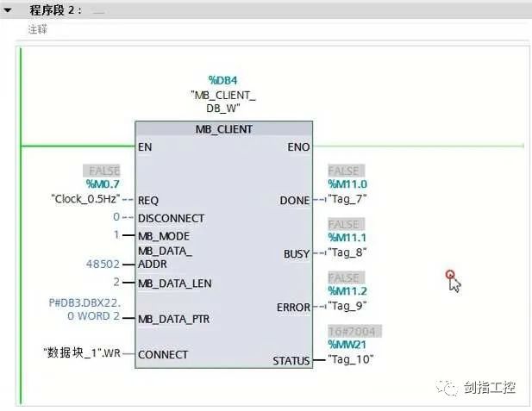The width and height of the screenshot is (532, 411).
Task: Select the "Clock_0.5Hz" REQ operand
Action: 82,199
